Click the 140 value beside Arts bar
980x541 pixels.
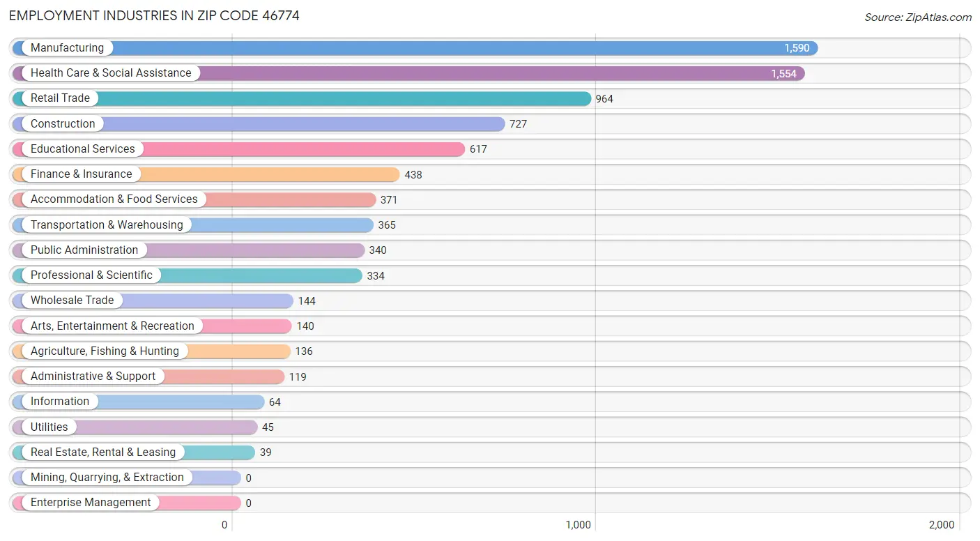click(305, 326)
